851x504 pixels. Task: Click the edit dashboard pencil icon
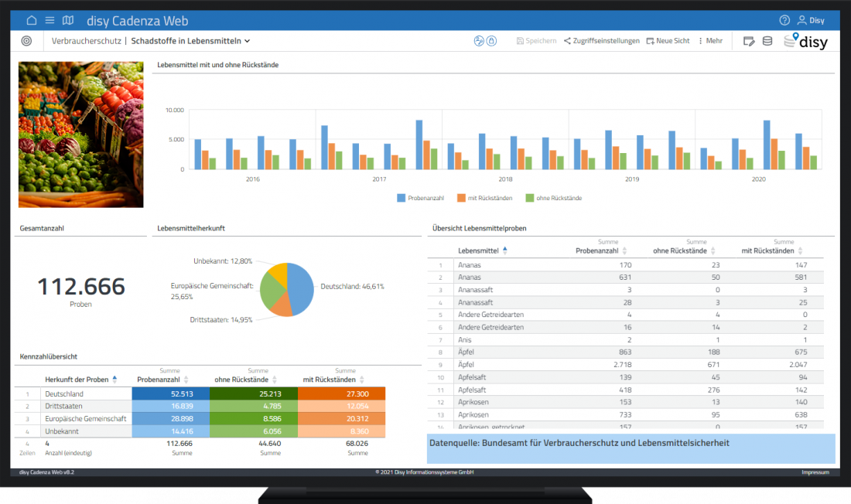pyautogui.click(x=749, y=41)
